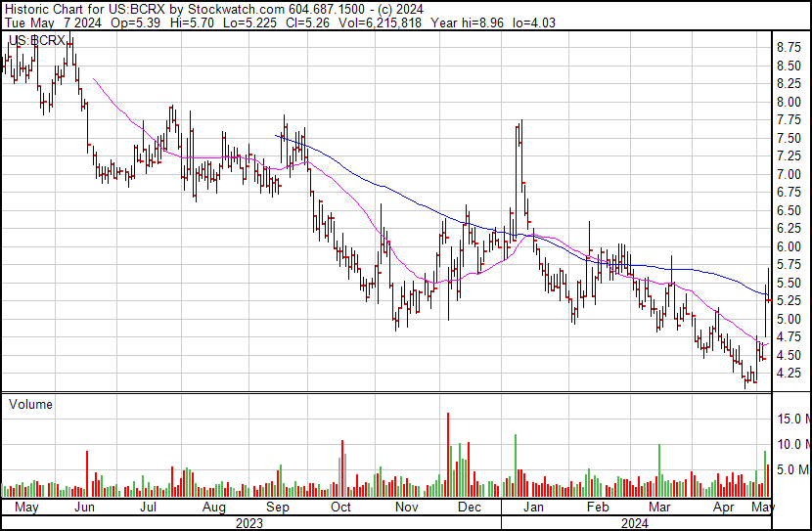Click the 7.50 price axis label
This screenshot has width=812, height=531.
click(789, 138)
